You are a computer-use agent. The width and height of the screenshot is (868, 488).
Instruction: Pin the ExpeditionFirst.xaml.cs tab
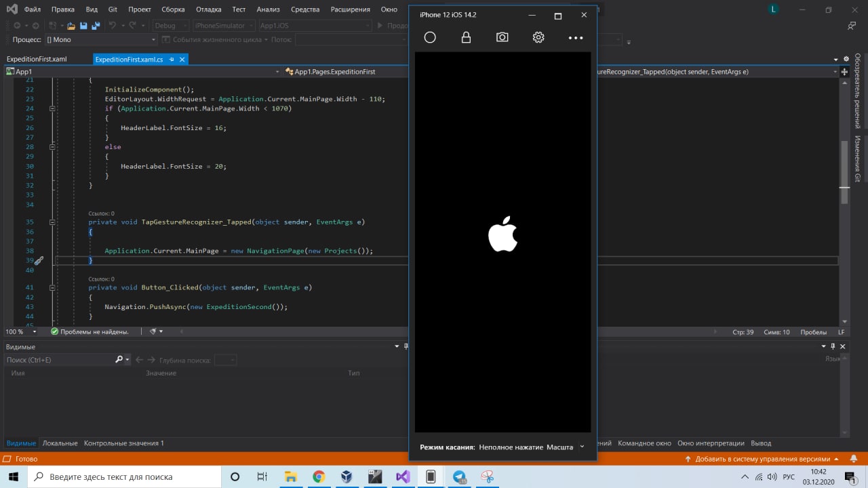pos(171,60)
